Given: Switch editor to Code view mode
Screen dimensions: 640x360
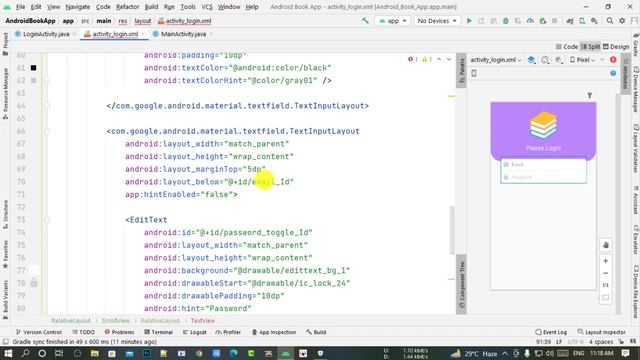Looking at the screenshot, I should pos(567,47).
